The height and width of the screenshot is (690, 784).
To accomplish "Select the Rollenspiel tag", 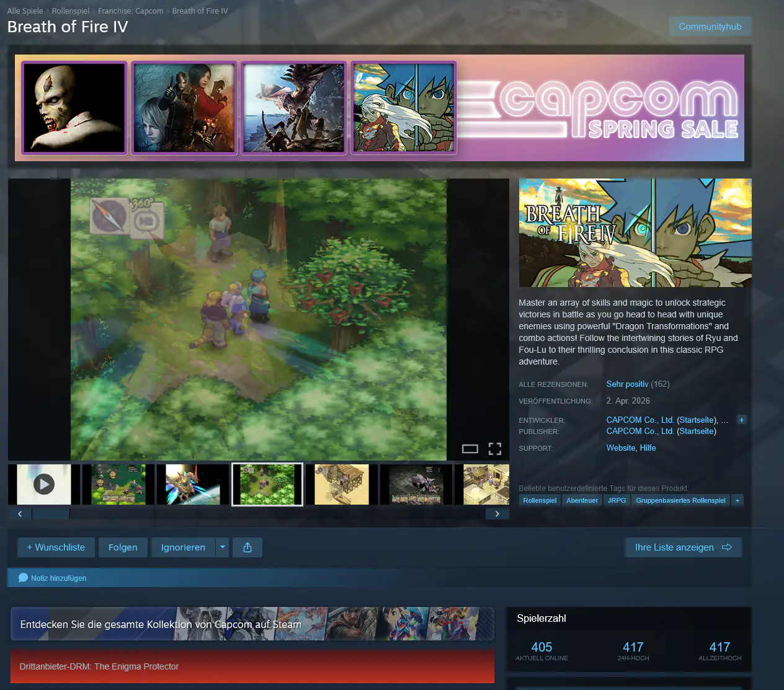I will (540, 500).
